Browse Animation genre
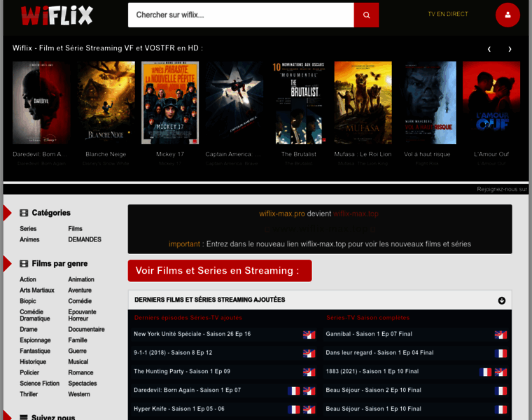Image resolution: width=532 pixels, height=420 pixels. pyautogui.click(x=81, y=279)
